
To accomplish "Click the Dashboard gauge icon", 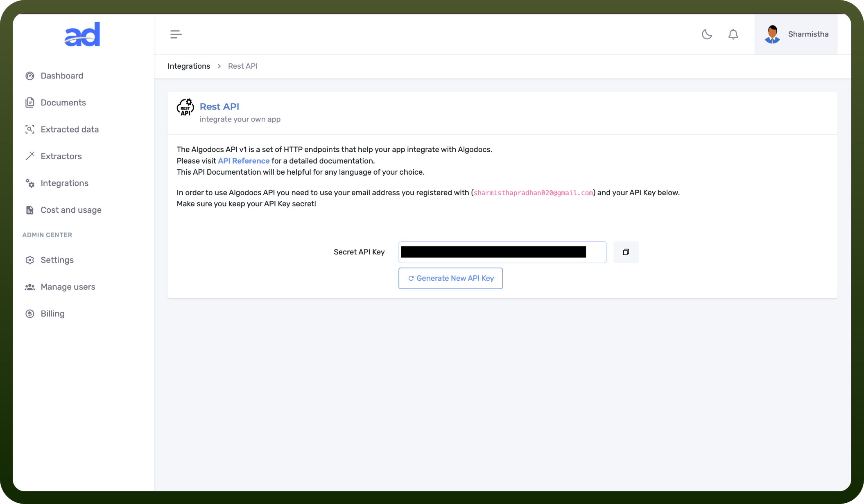I will pos(30,76).
